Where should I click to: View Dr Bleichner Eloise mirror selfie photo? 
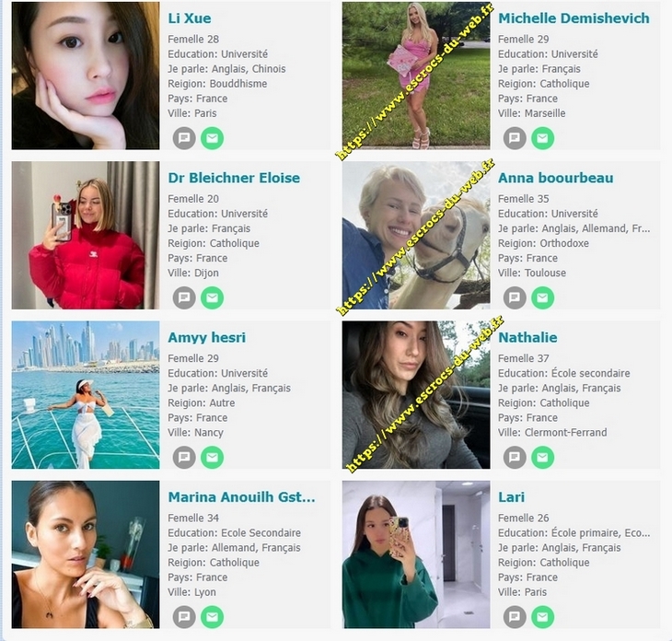86,235
